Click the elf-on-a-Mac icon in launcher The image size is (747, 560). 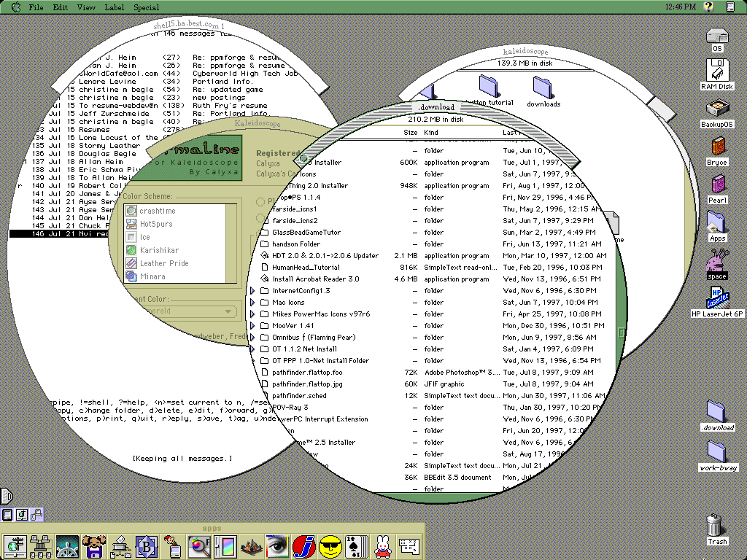[x=173, y=546]
